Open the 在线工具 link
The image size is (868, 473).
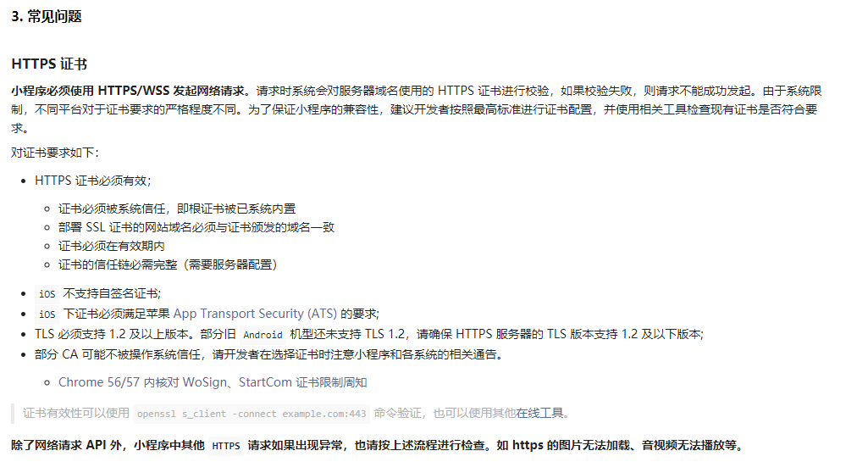[539, 413]
